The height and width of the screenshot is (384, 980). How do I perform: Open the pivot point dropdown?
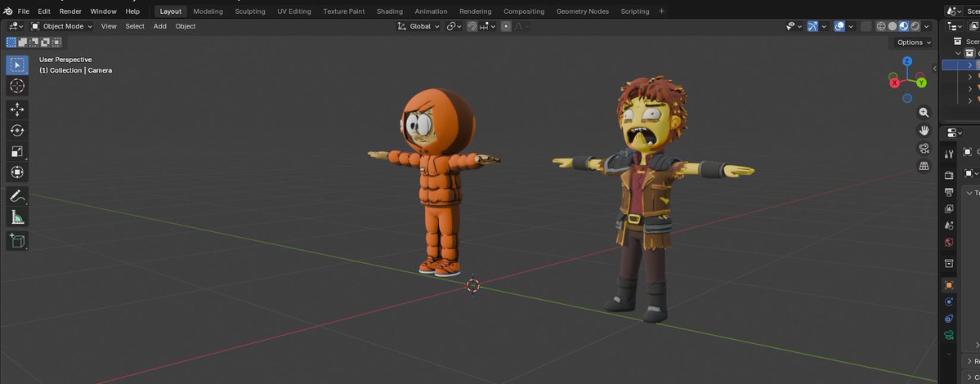click(x=454, y=26)
